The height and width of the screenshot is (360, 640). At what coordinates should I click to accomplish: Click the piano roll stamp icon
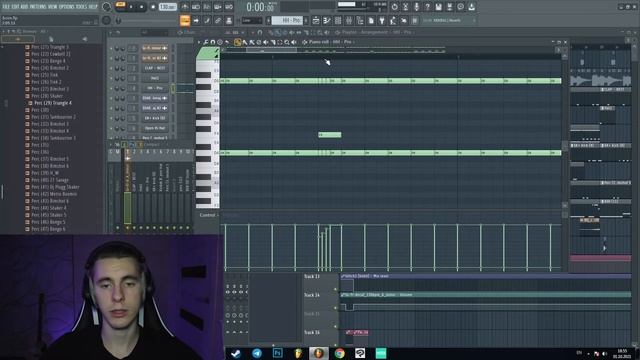tap(220, 42)
